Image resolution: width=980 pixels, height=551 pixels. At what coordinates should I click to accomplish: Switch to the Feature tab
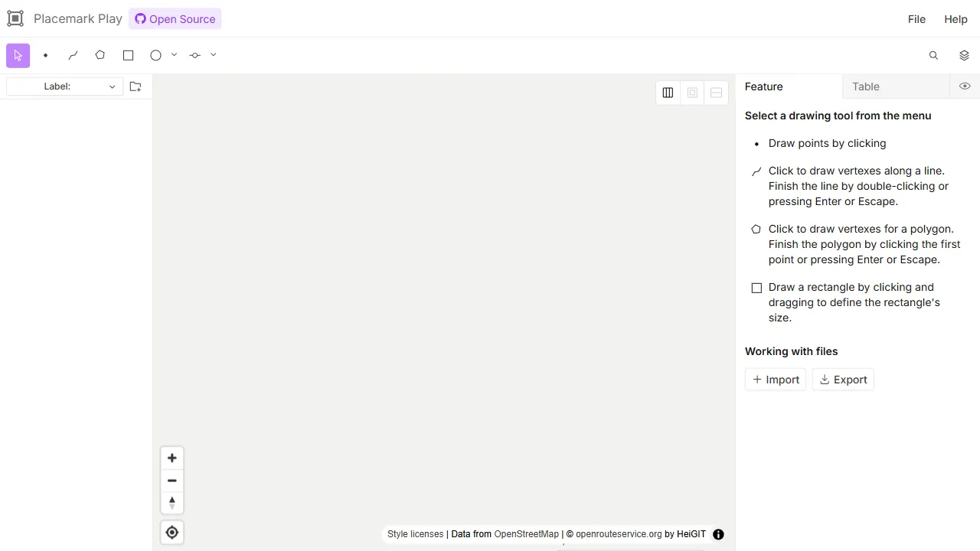[x=789, y=86]
